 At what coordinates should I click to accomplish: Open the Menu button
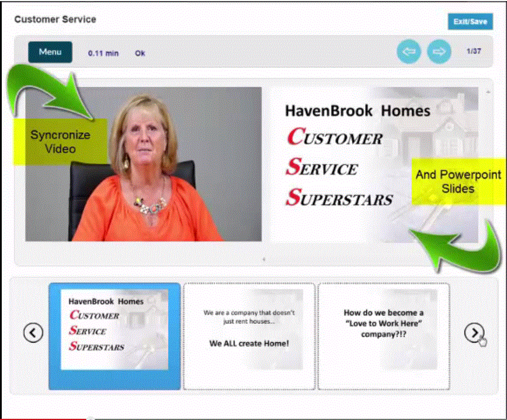[x=50, y=52]
